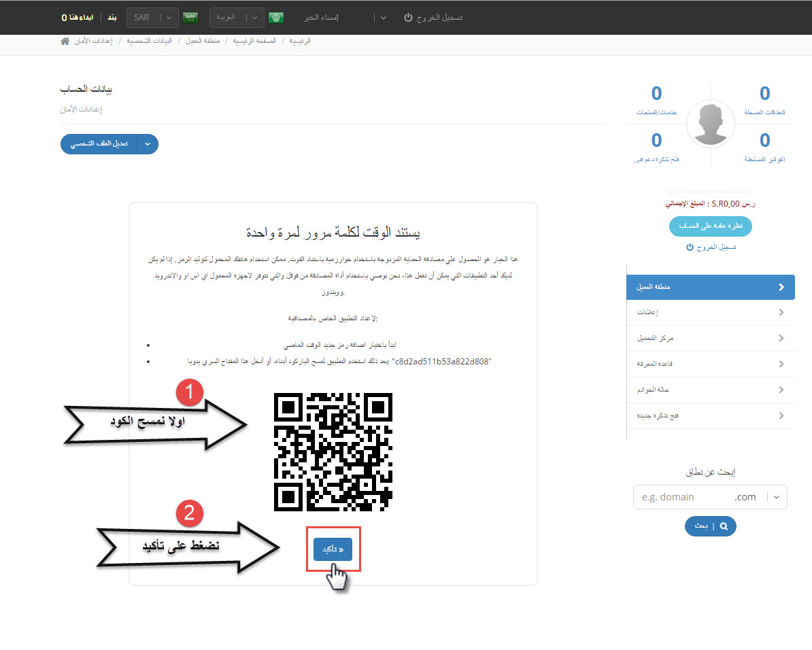Click the chevron on the مركز التحميل row
The height and width of the screenshot is (650, 812).
tap(781, 338)
